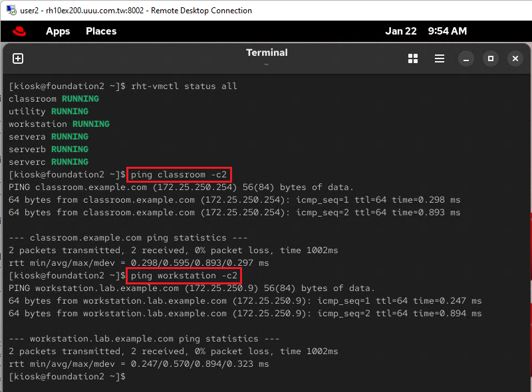
Task: Click the Terminal window title
Action: (x=267, y=52)
